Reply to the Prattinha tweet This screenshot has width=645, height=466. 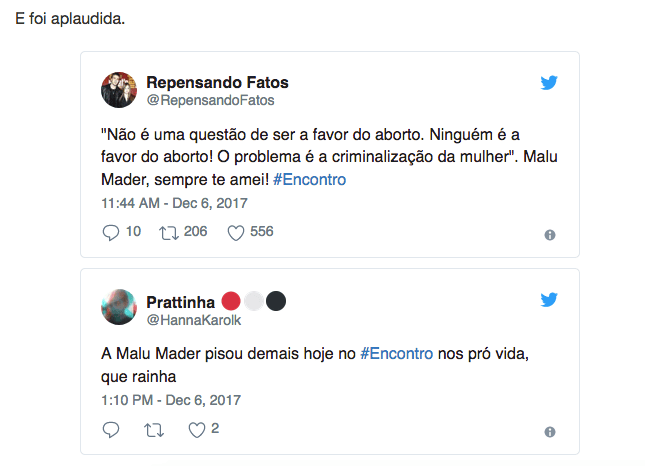coord(111,430)
